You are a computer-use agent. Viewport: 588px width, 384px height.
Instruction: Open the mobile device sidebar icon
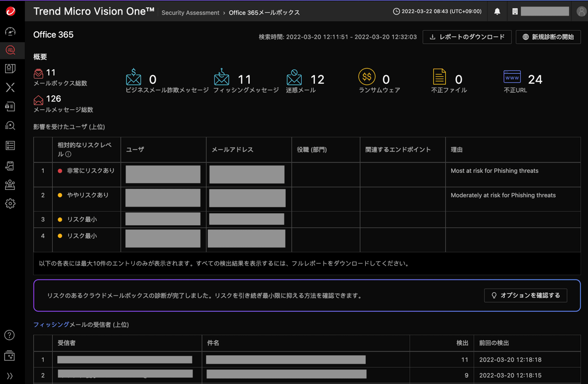(x=10, y=166)
